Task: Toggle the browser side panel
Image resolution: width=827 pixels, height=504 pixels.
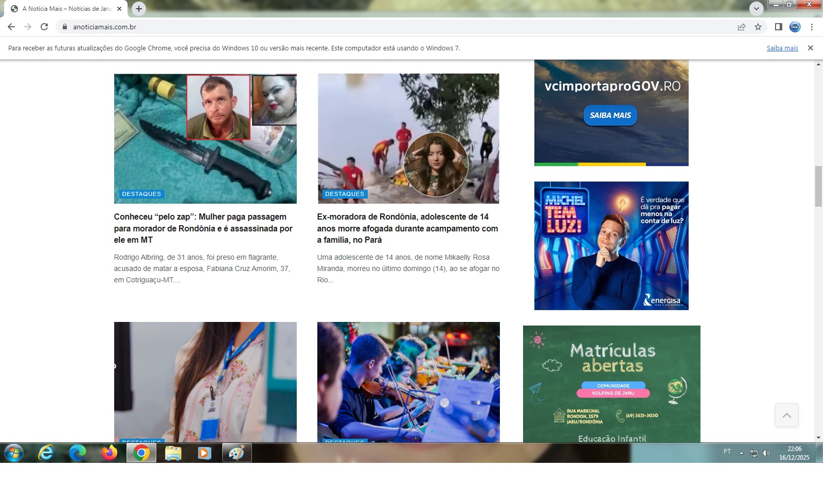Action: [x=779, y=27]
